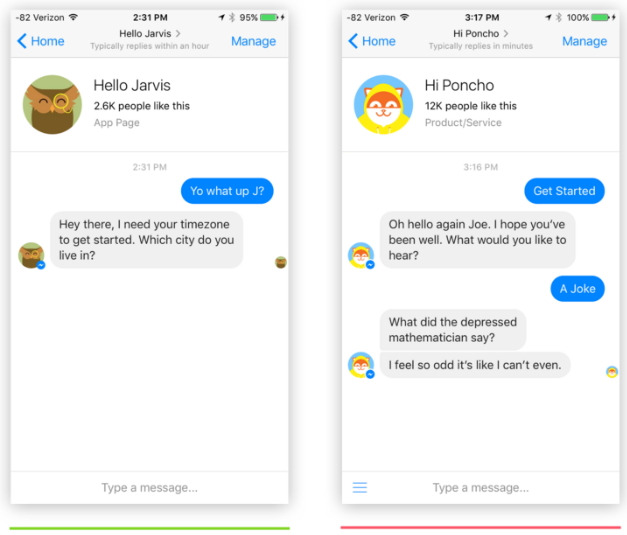
Task: Open the hamburger menu in Hi Poncho chat
Action: (x=359, y=487)
